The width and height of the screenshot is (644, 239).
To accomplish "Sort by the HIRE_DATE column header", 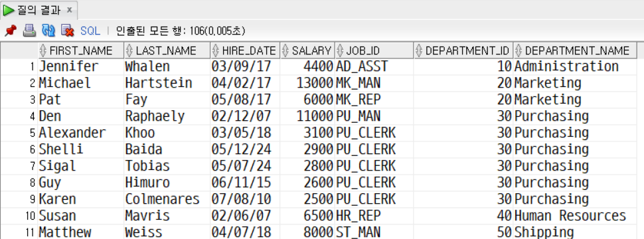I will tap(245, 50).
